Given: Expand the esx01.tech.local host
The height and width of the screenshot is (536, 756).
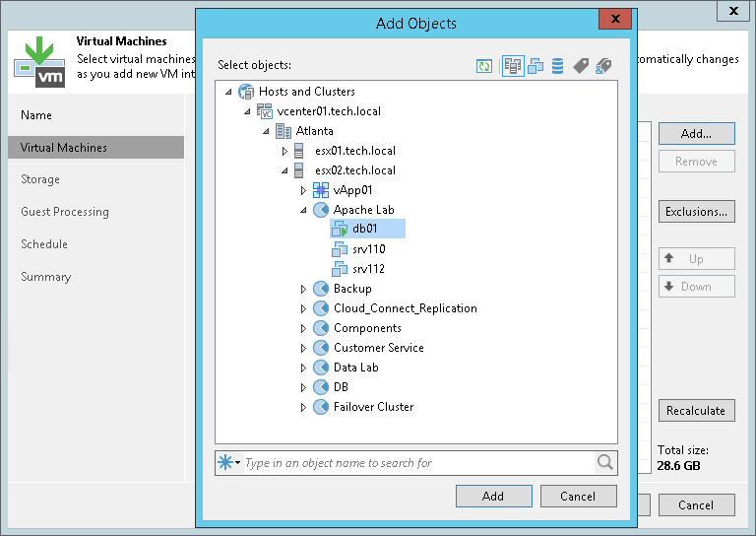Looking at the screenshot, I should click(284, 151).
